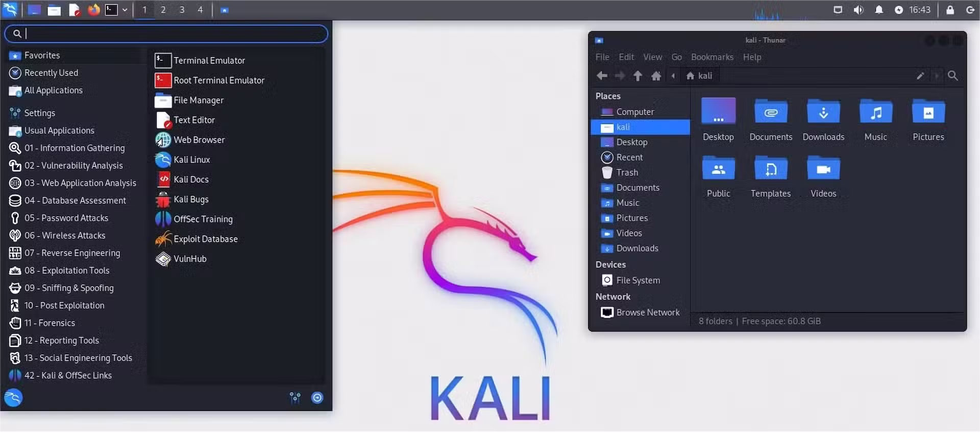
Task: Open the Bookmarks menu in Thunar
Action: (712, 57)
